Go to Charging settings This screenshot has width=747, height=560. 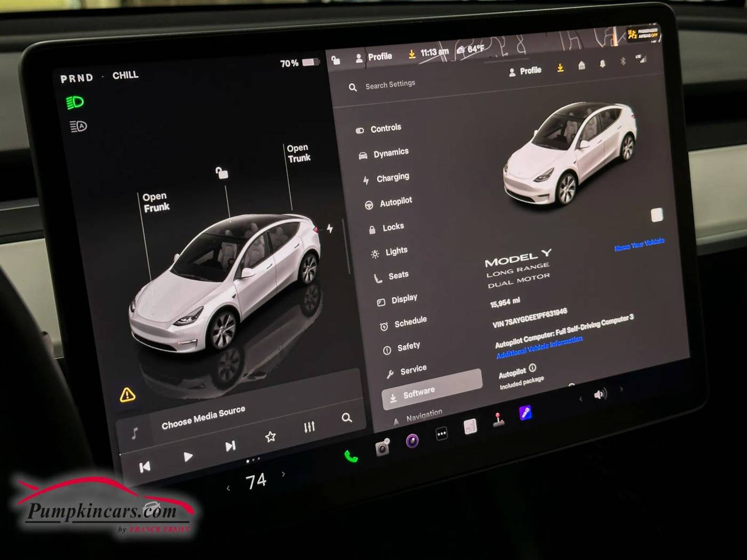pos(386,178)
